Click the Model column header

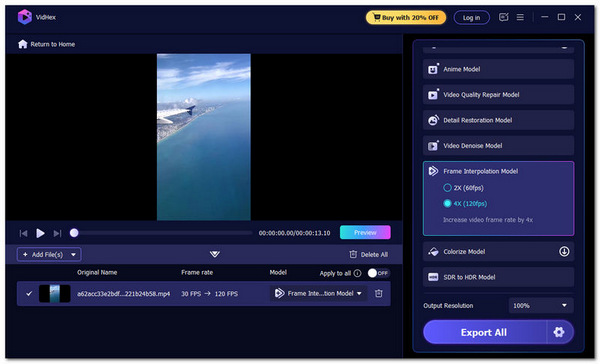(278, 273)
